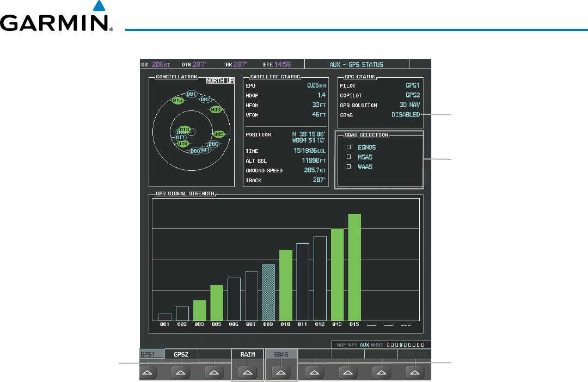
Task: Select satellite 001 in constellation view
Action: (191, 94)
